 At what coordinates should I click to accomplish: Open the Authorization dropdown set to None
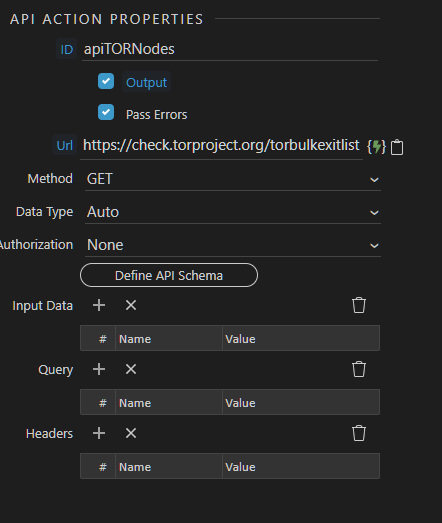point(233,245)
